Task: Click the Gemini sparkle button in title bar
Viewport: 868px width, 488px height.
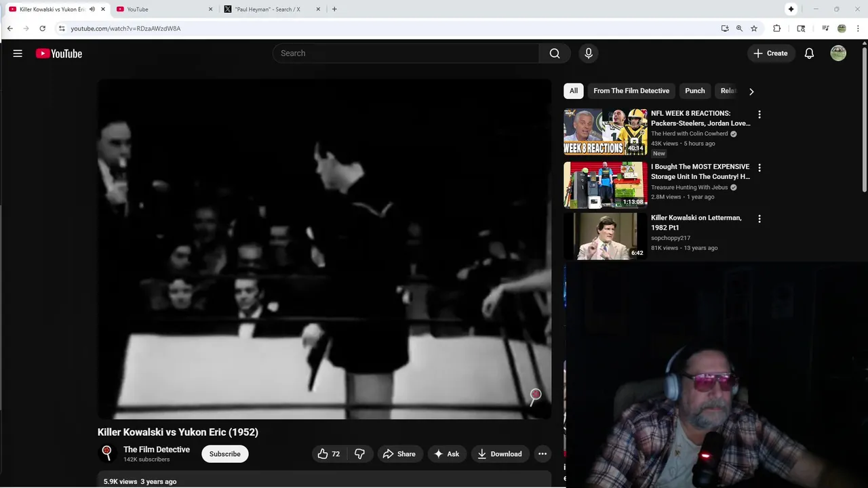Action: click(x=791, y=9)
